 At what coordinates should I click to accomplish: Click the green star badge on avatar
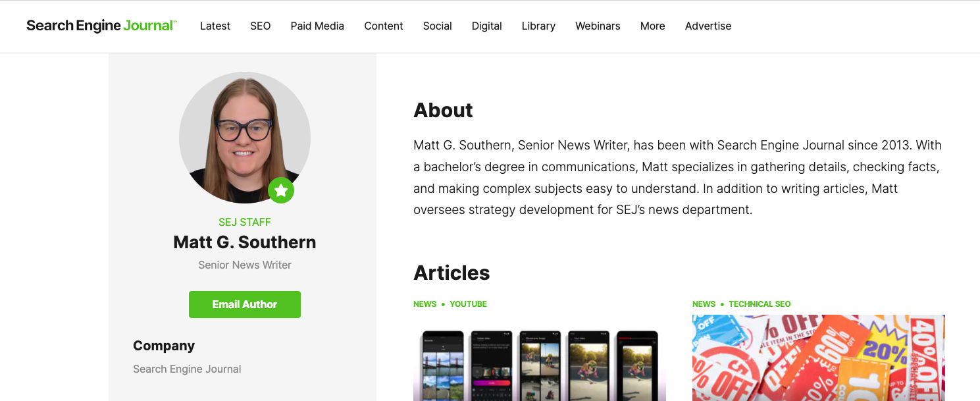(281, 191)
